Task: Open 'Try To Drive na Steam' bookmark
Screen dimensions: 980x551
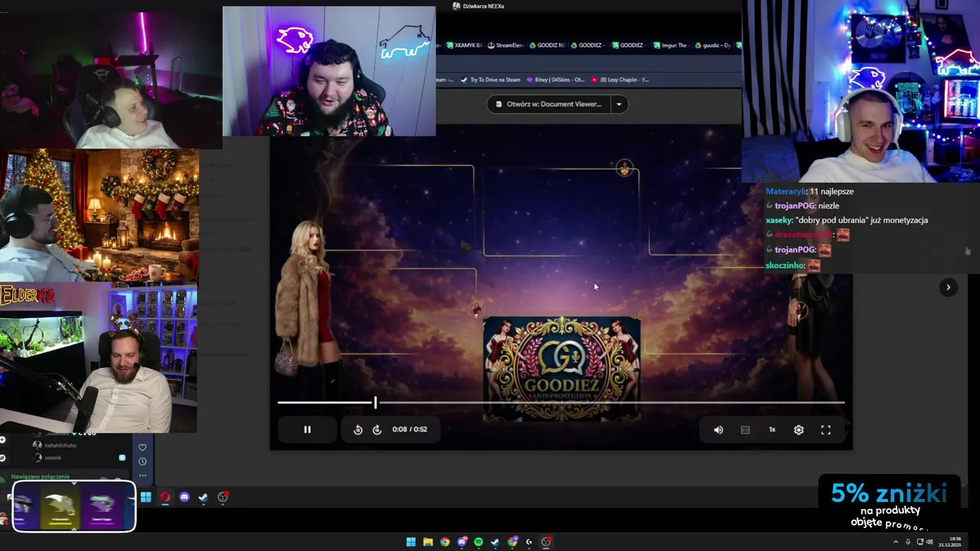Action: pyautogui.click(x=490, y=80)
